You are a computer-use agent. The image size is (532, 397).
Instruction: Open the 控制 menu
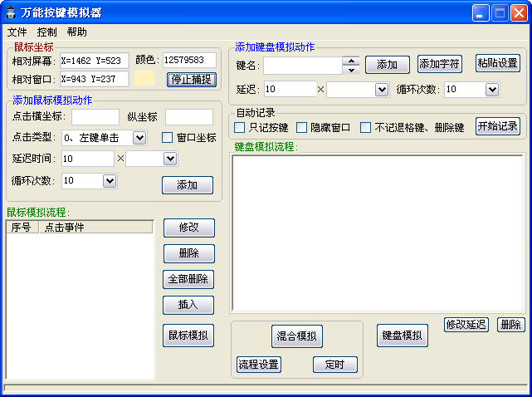click(x=46, y=32)
